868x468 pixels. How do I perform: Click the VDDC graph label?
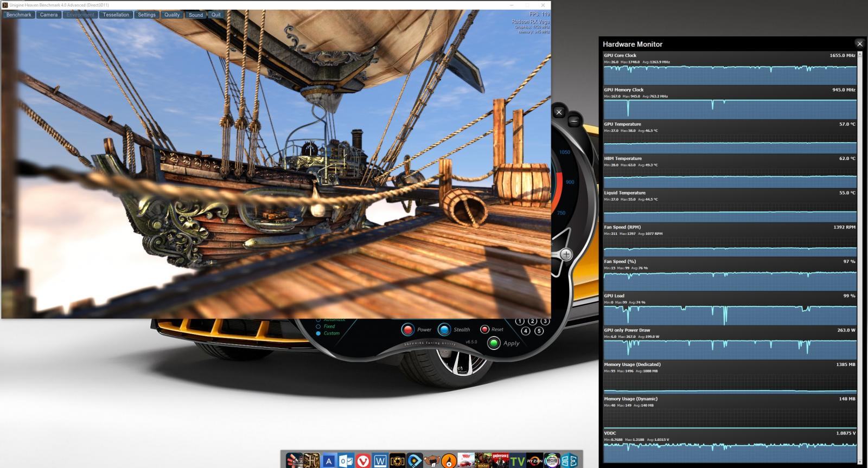[610, 433]
